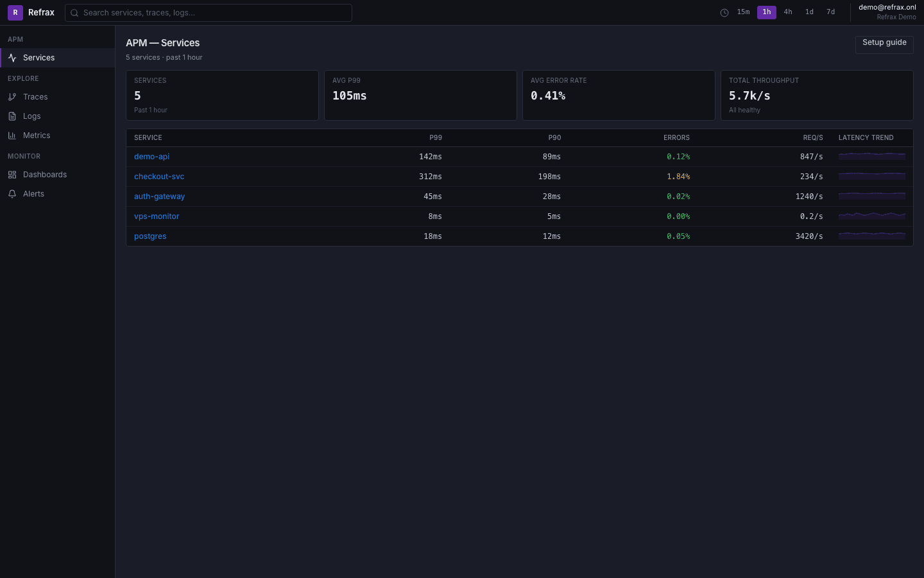This screenshot has width=924, height=578.
Task: Open the Dashboards page
Action: tap(58, 175)
